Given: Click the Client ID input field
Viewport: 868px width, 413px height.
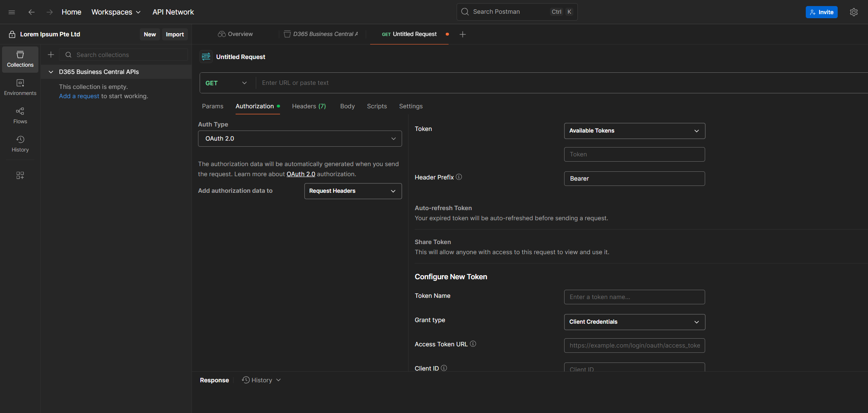Looking at the screenshot, I should click(634, 367).
